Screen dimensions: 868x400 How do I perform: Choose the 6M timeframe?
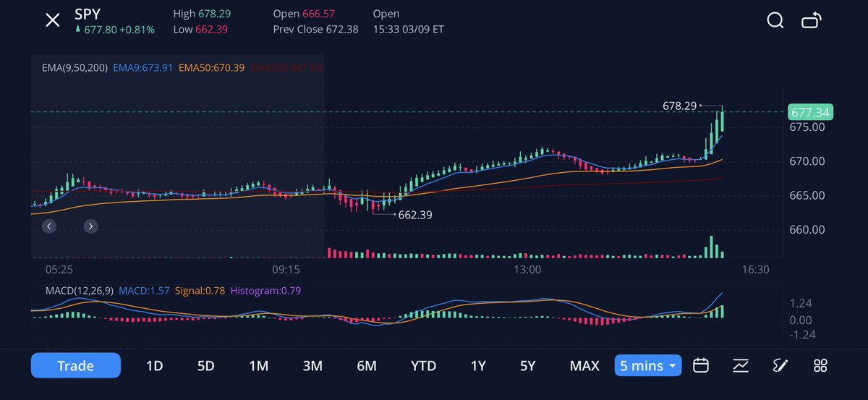(367, 365)
